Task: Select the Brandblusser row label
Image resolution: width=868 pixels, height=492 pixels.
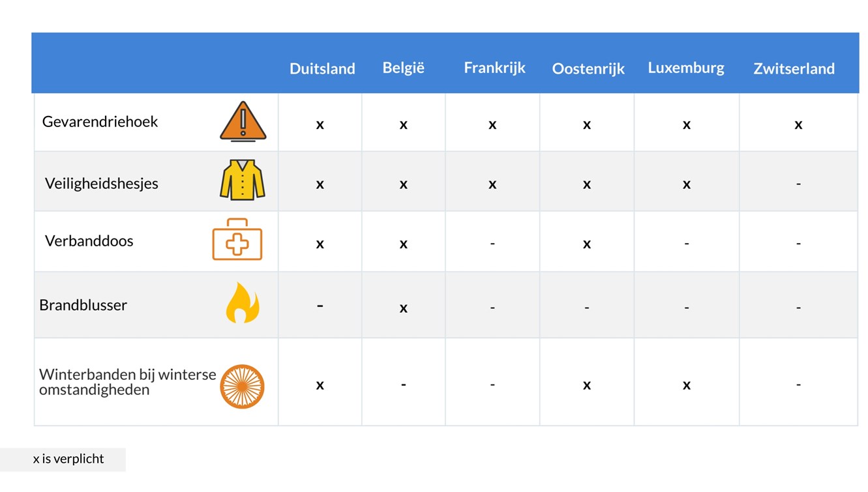Action: [x=83, y=305]
